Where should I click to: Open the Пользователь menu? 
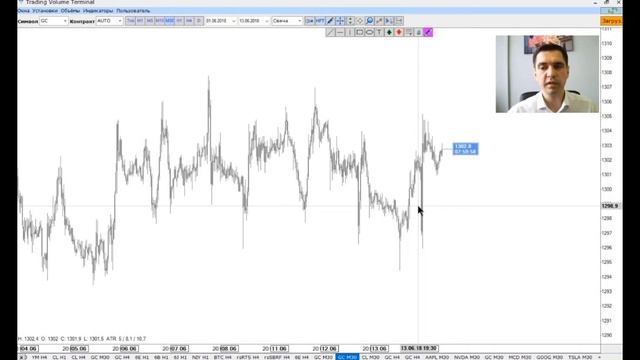click(x=133, y=11)
